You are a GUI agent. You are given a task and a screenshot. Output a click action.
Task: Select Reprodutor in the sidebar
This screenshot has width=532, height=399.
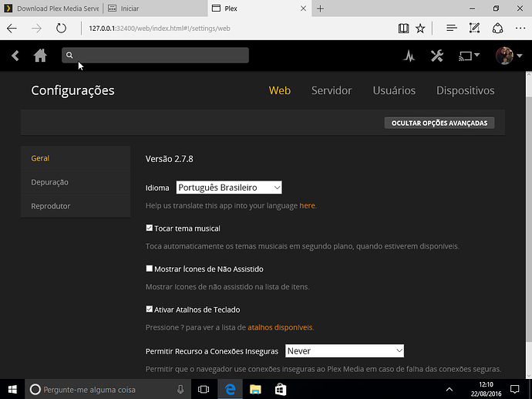tap(76, 206)
